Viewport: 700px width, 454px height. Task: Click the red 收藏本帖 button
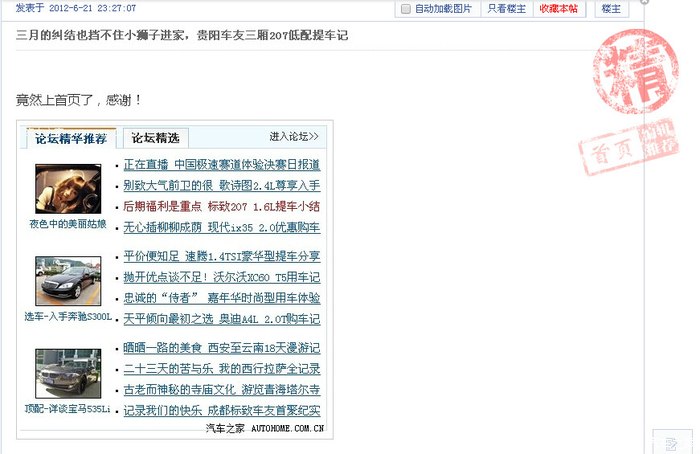(x=558, y=8)
